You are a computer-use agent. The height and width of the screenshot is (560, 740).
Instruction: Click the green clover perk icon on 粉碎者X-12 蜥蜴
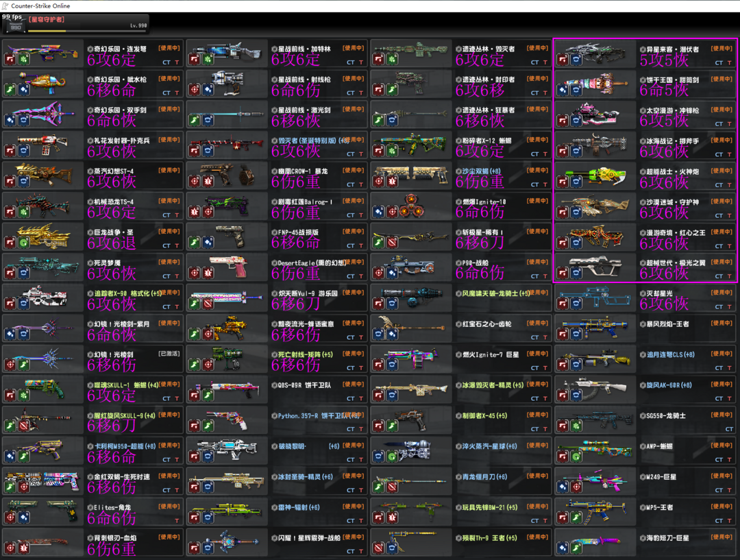pyautogui.click(x=393, y=151)
